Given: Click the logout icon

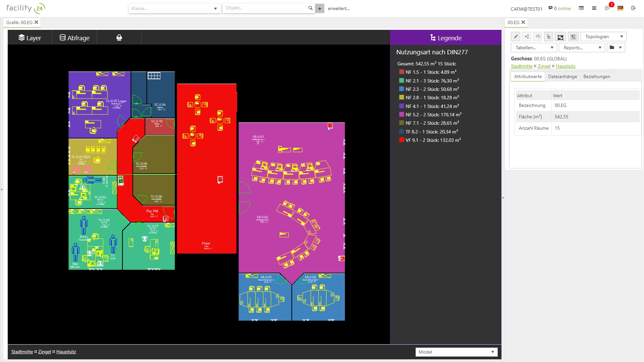Looking at the screenshot, I should [x=633, y=8].
